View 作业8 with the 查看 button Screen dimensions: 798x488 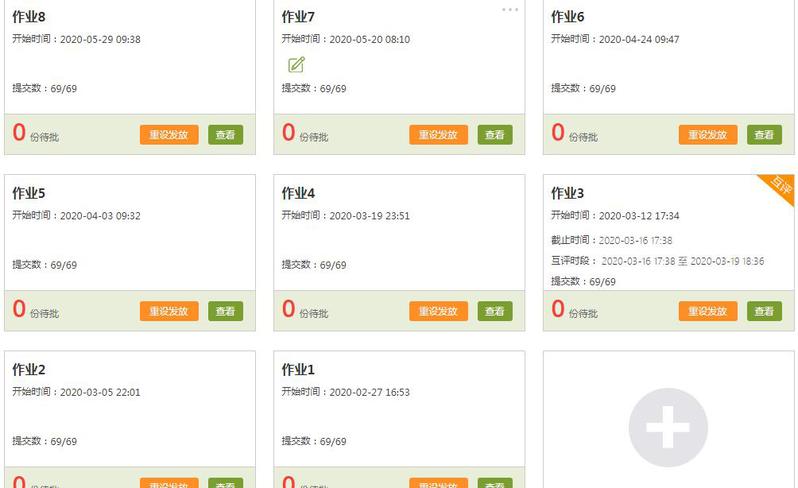225,135
